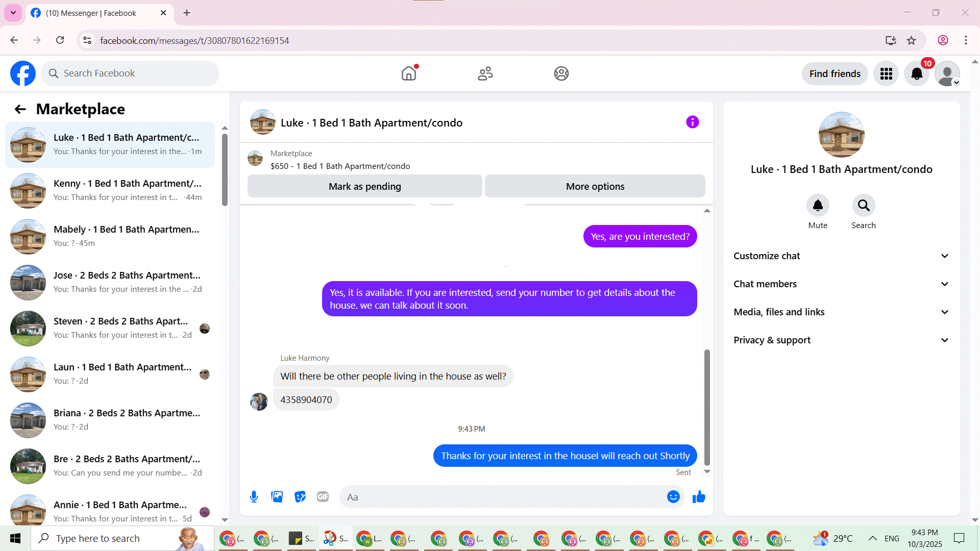Open the GIF picker
The image size is (980, 551).
coord(323,497)
